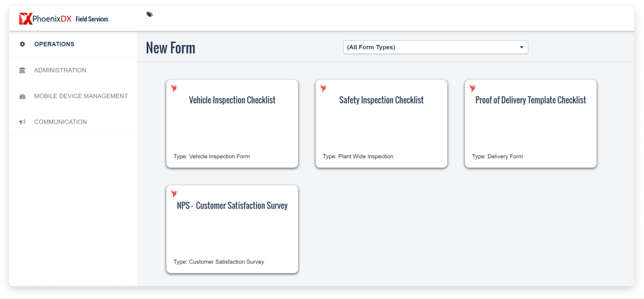Open the Communication menu section
This screenshot has height=299, width=644.
tap(61, 122)
